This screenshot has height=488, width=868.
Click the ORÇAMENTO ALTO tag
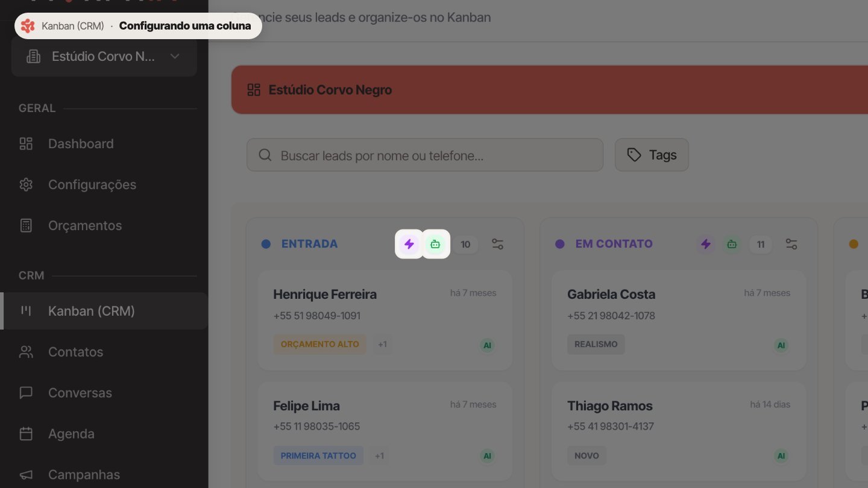coord(319,345)
